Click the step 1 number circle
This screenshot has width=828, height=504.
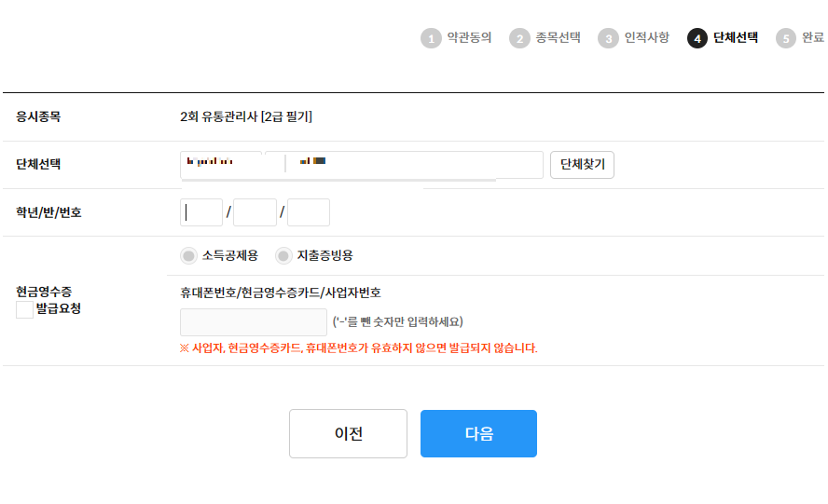(431, 38)
